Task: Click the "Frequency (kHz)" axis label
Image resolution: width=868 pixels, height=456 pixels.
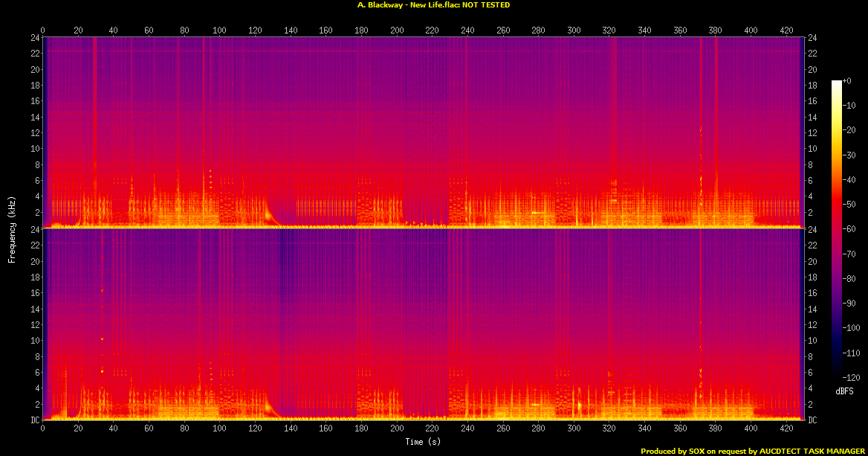Action: pos(12,229)
